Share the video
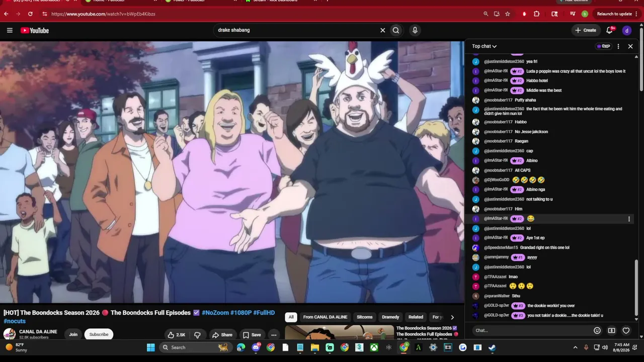The height and width of the screenshot is (362, 644). (222, 335)
